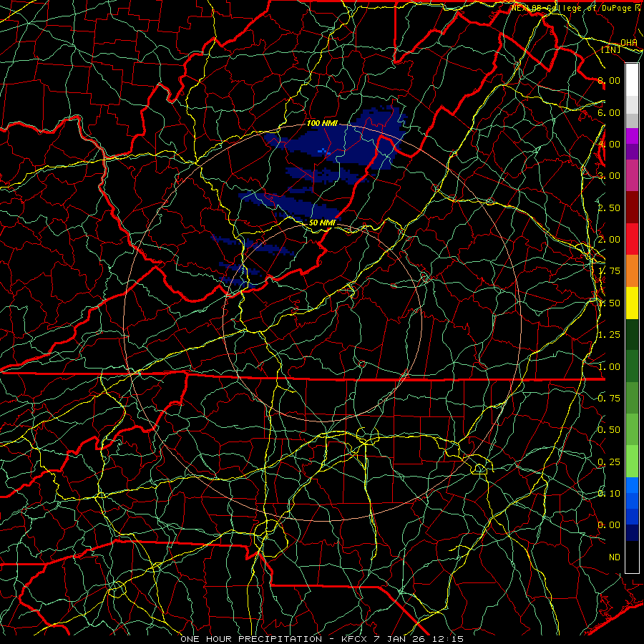Screen dimensions: 644x644
Task: Click the OHA product code label
Action: (x=629, y=43)
